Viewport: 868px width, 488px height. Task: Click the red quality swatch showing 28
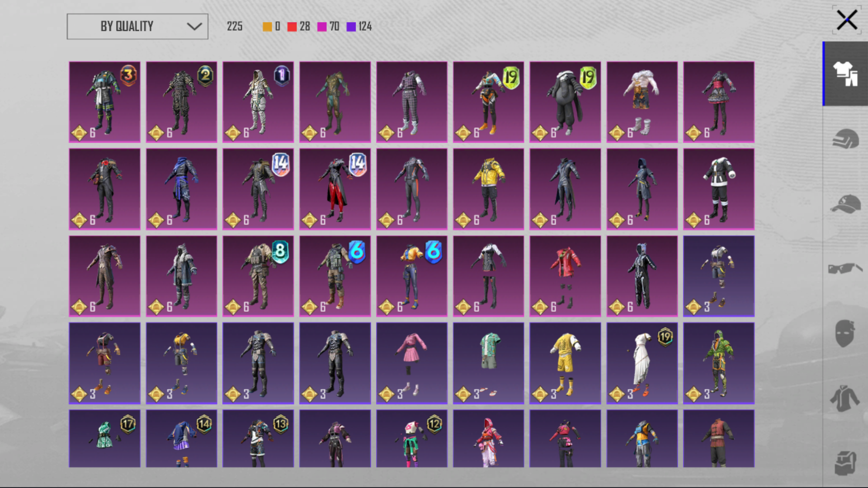click(292, 27)
